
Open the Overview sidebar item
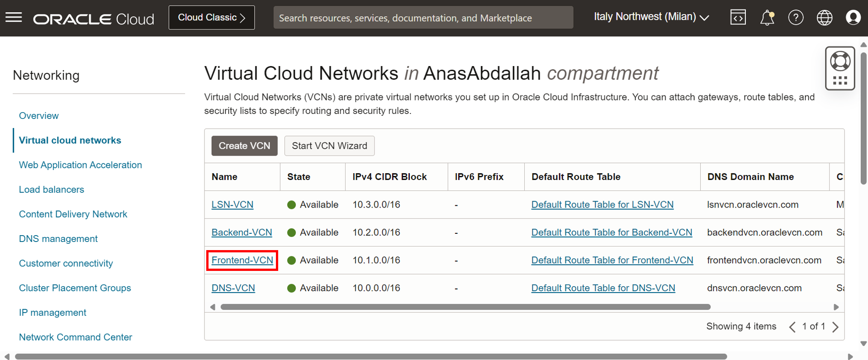point(39,116)
